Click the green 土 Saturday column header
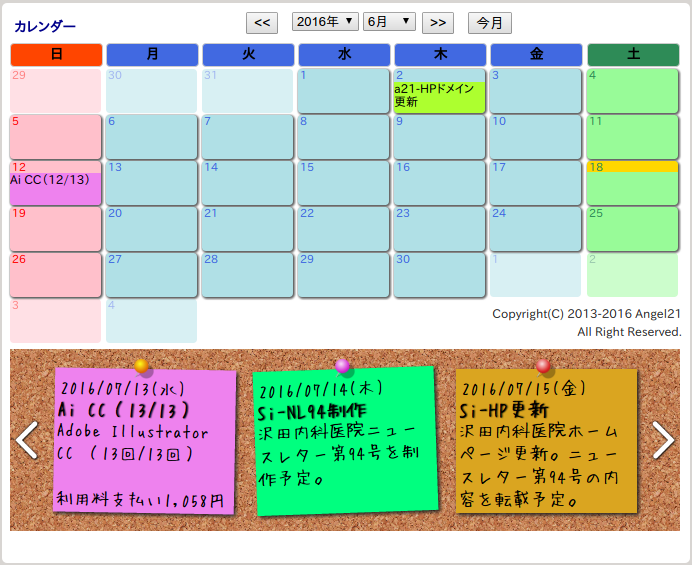The height and width of the screenshot is (565, 692). 633,55
